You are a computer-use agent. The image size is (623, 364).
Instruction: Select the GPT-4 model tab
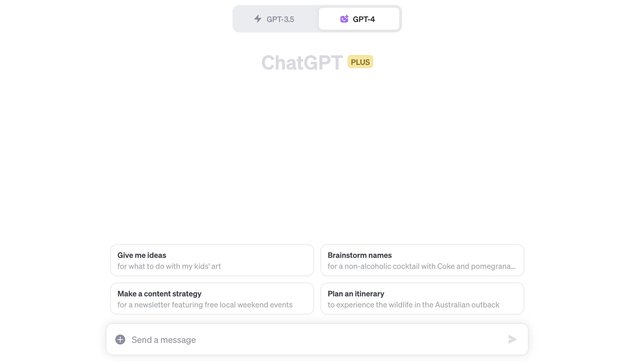pos(359,19)
